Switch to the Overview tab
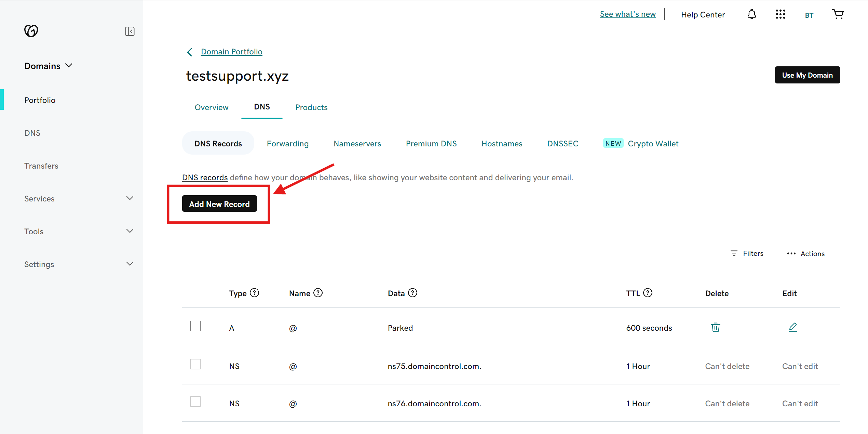The height and width of the screenshot is (434, 868). tap(212, 107)
